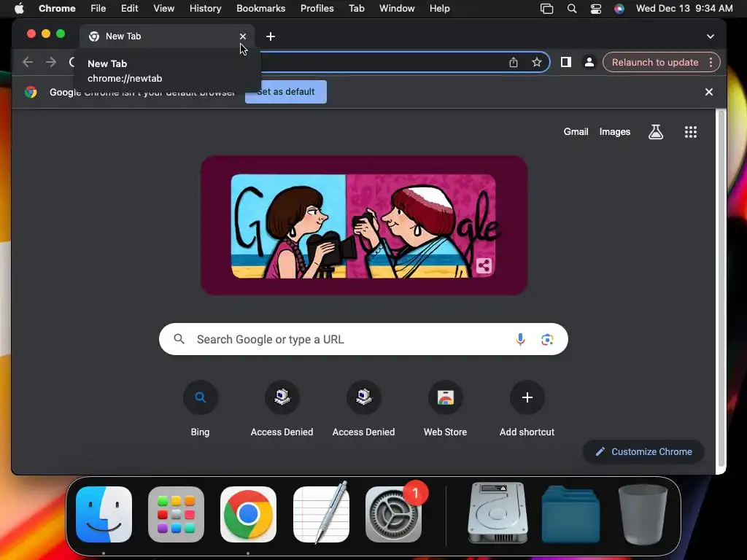Open Gmail link
The width and height of the screenshot is (747, 560).
[x=576, y=132]
